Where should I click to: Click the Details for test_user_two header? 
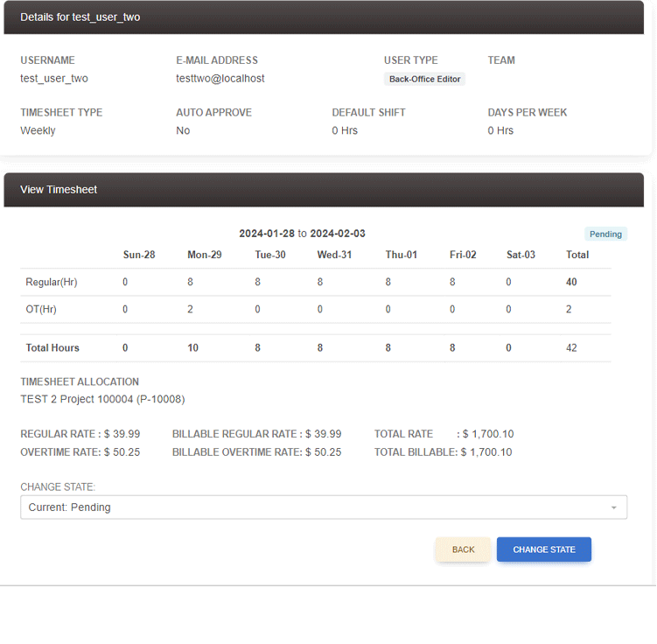coord(324,17)
